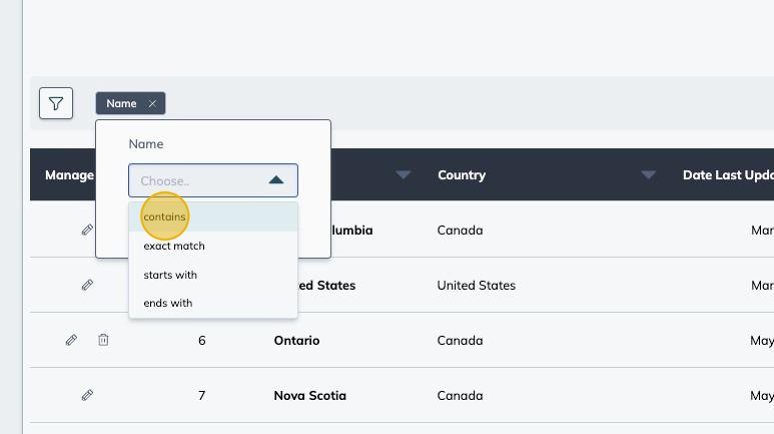Click the Manage column header
This screenshot has width=774, height=434.
(x=69, y=175)
